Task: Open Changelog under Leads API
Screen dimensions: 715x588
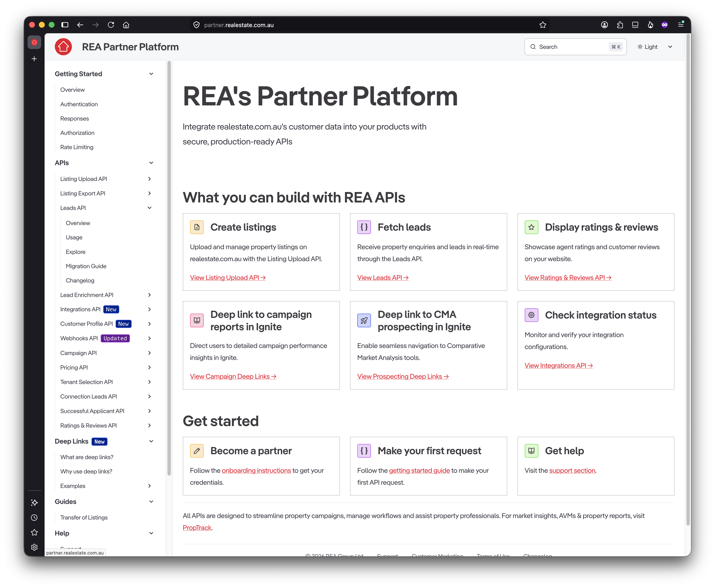Action: pos(80,280)
